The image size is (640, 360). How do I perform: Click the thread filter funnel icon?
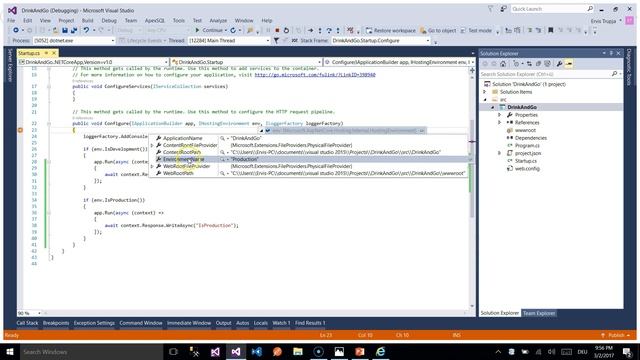276,40
